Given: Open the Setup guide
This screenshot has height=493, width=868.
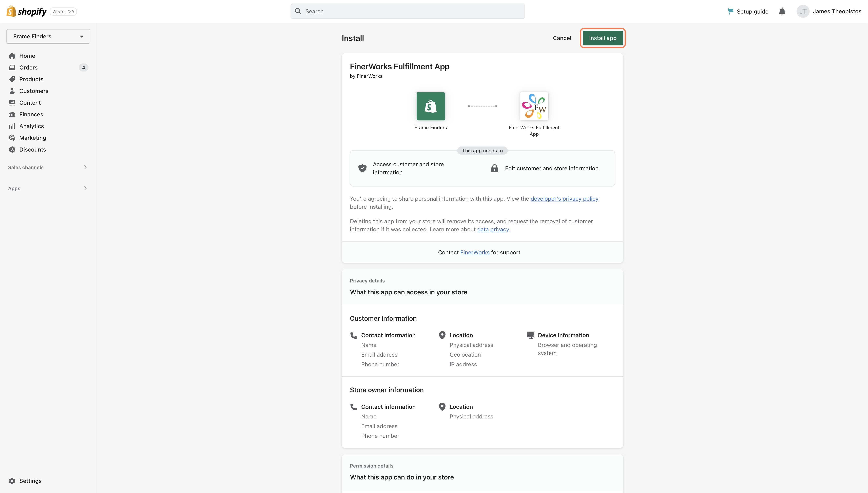Looking at the screenshot, I should (x=748, y=12).
